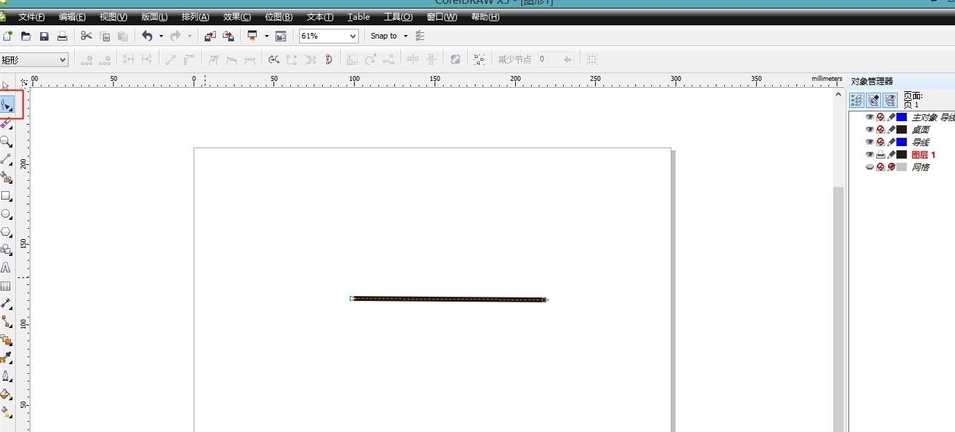Click black color swatch of 图层 1
The height and width of the screenshot is (432, 955).
coord(902,155)
